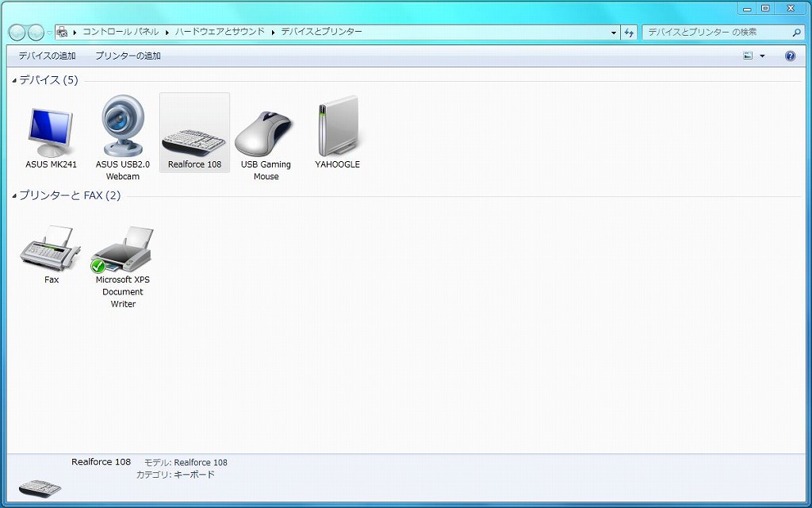Click the refresh button beside address bar
The height and width of the screenshot is (508, 812).
(x=629, y=32)
